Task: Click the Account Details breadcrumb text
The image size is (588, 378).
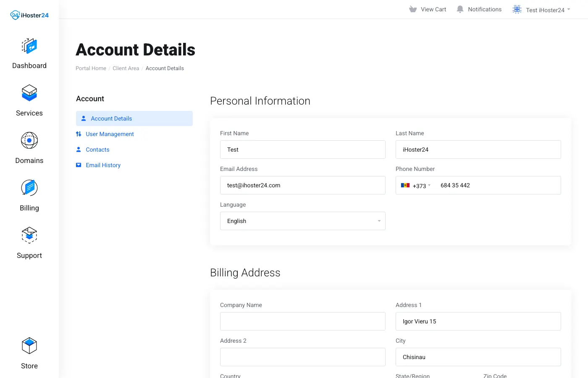Action: pos(165,68)
